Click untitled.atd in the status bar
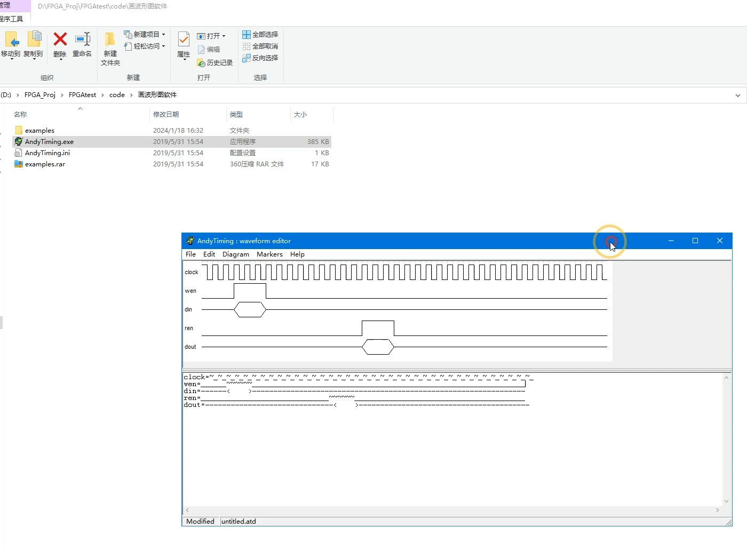Viewport: 747px width, 560px height. pos(239,522)
